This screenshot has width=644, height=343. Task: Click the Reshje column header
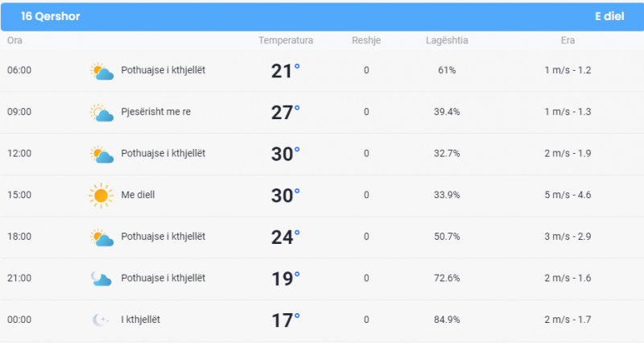coord(366,40)
